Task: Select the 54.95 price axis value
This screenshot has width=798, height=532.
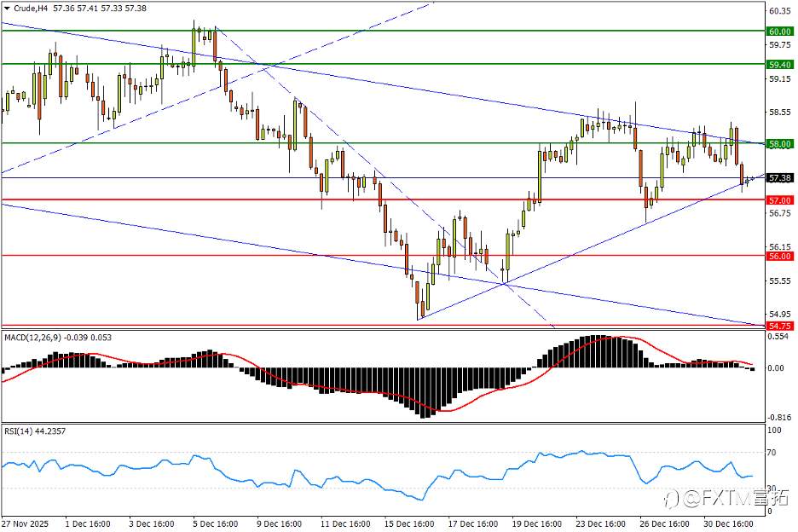Action: coord(780,314)
